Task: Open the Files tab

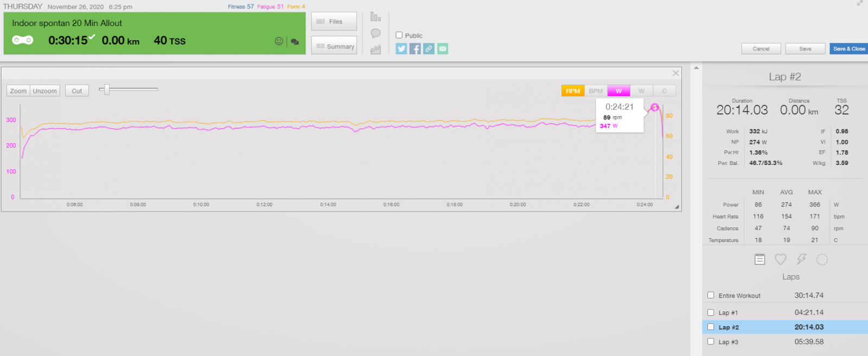Action: (x=334, y=22)
